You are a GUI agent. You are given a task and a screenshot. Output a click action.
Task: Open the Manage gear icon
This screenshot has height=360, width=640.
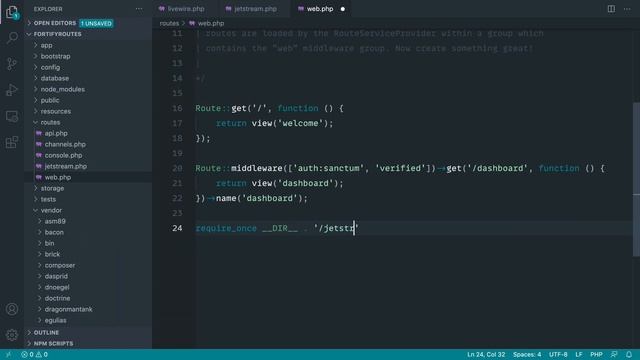point(12,335)
